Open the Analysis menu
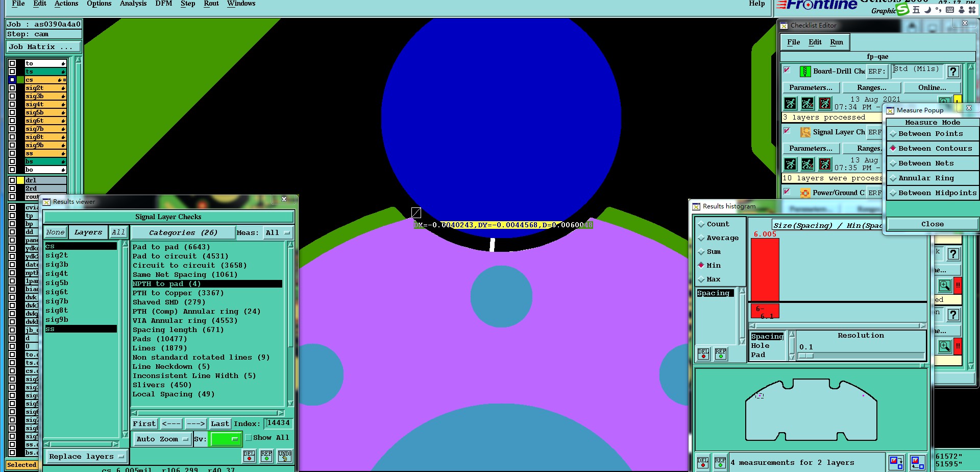This screenshot has width=980, height=472. [133, 4]
